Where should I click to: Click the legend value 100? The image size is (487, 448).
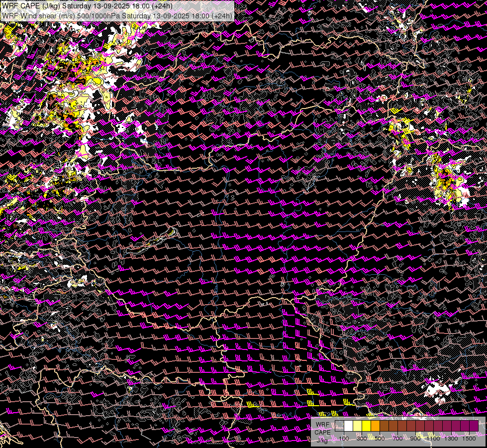[x=344, y=439]
